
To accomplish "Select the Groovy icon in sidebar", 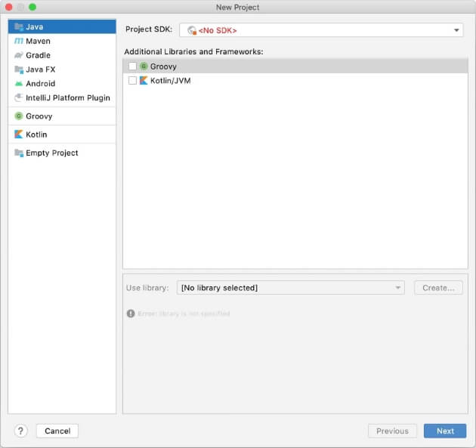I will pos(19,116).
